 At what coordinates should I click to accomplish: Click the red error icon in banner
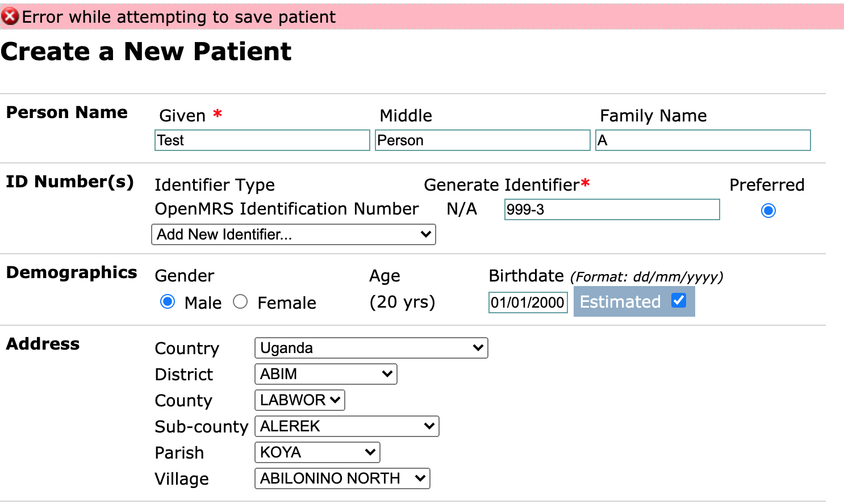(x=10, y=17)
